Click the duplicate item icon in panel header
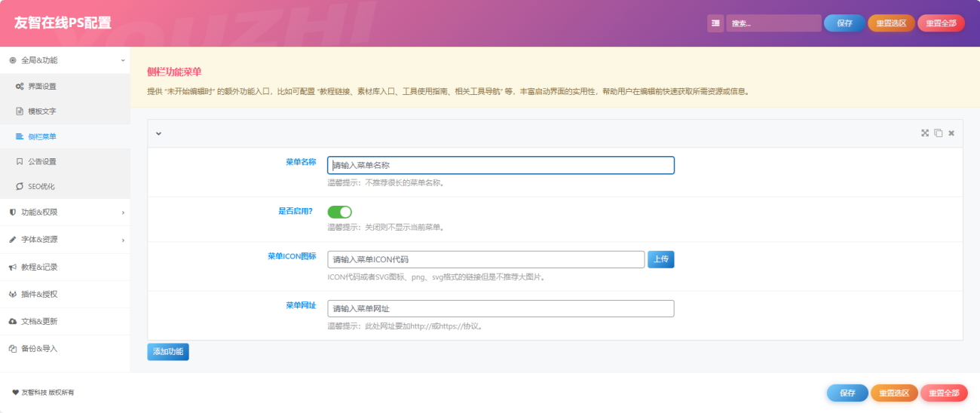The height and width of the screenshot is (413, 980). click(938, 133)
